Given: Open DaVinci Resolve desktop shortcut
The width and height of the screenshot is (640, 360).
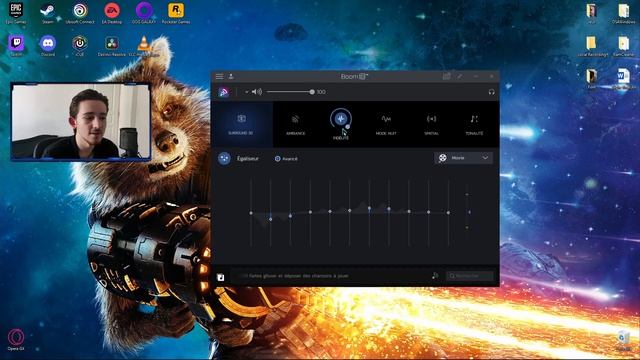Looking at the screenshot, I should pyautogui.click(x=112, y=45).
